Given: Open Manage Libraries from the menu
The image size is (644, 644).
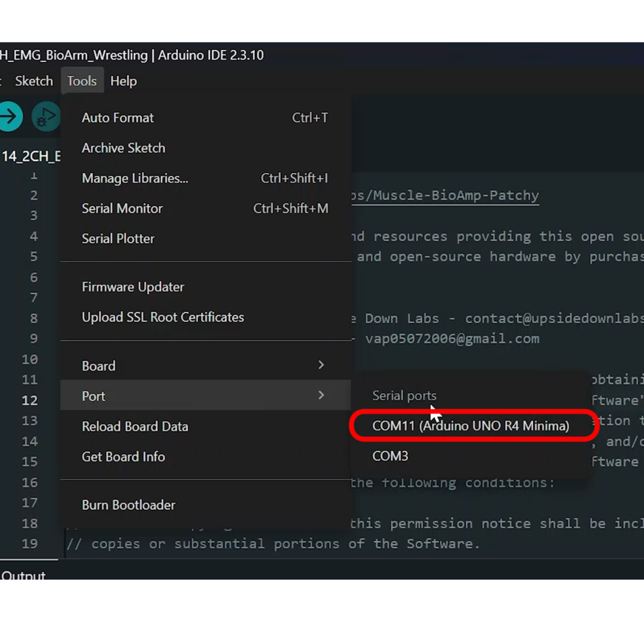Looking at the screenshot, I should click(205, 178).
